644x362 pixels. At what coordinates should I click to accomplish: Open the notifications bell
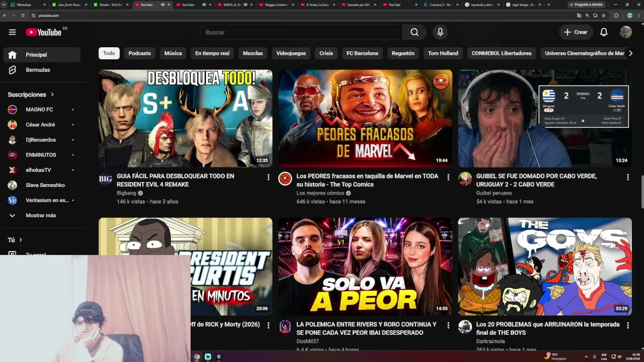point(604,32)
